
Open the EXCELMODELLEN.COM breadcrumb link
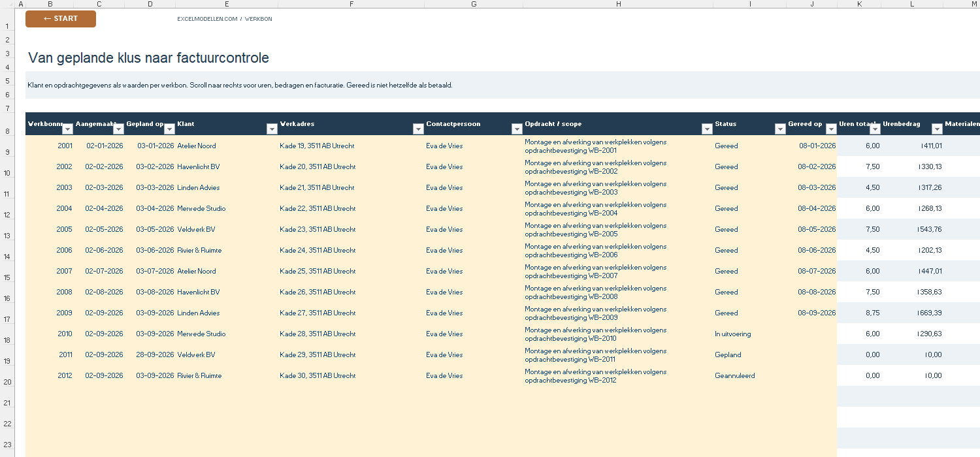tap(207, 19)
